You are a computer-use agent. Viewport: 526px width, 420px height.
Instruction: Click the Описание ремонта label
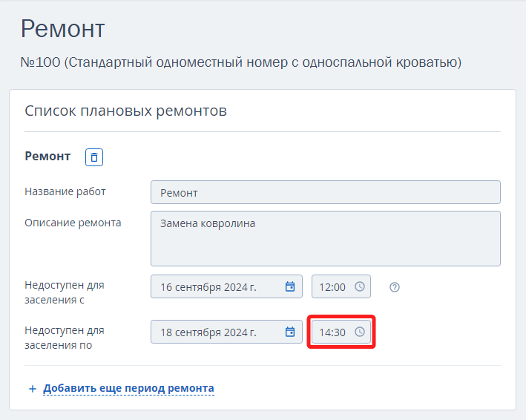click(73, 223)
